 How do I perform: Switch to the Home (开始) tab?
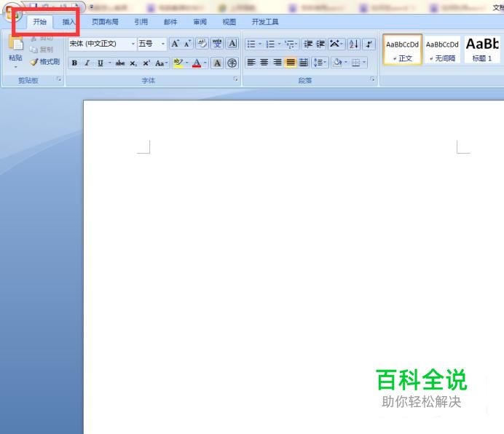(x=40, y=22)
